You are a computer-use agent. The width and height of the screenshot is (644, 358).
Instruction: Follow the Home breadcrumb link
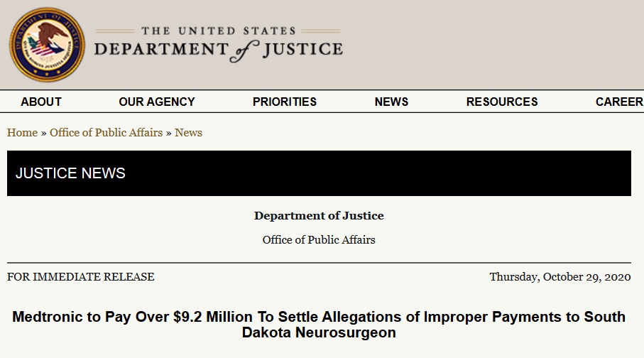click(22, 133)
